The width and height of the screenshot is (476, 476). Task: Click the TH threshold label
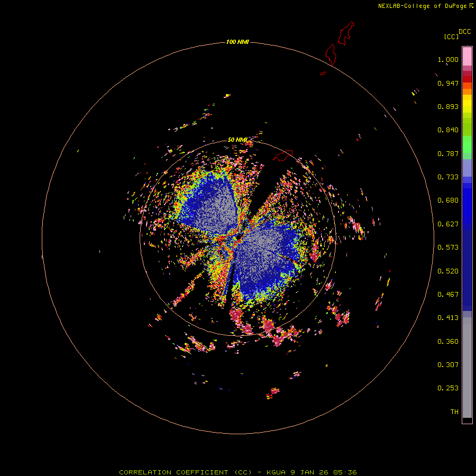point(454,412)
